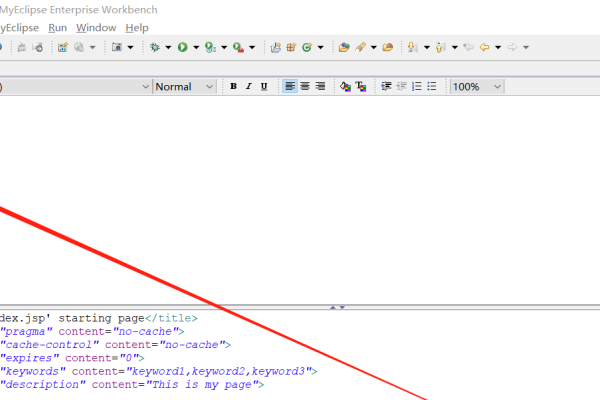
Task: Open the Help menu
Action: pos(137,28)
